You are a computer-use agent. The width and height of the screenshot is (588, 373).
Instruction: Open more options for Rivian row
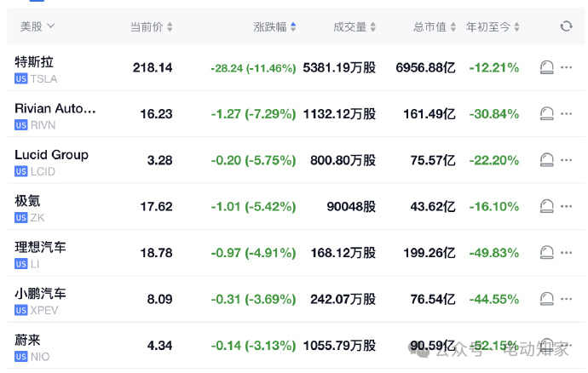click(566, 113)
